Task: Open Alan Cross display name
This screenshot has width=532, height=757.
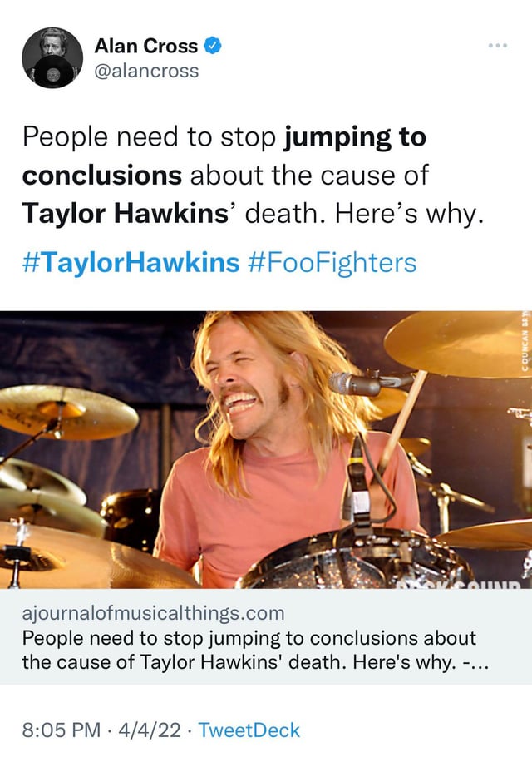Action: pos(146,46)
